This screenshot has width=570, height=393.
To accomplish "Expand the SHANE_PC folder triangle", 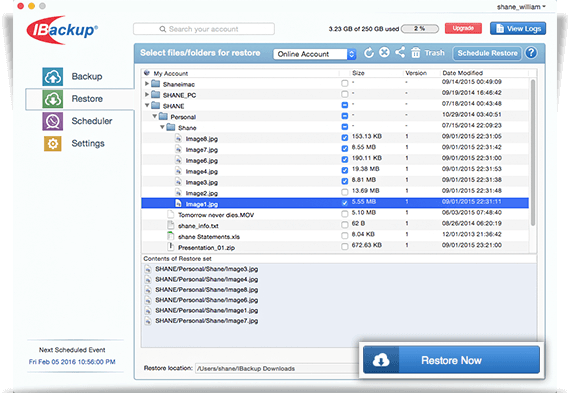I will [x=147, y=95].
